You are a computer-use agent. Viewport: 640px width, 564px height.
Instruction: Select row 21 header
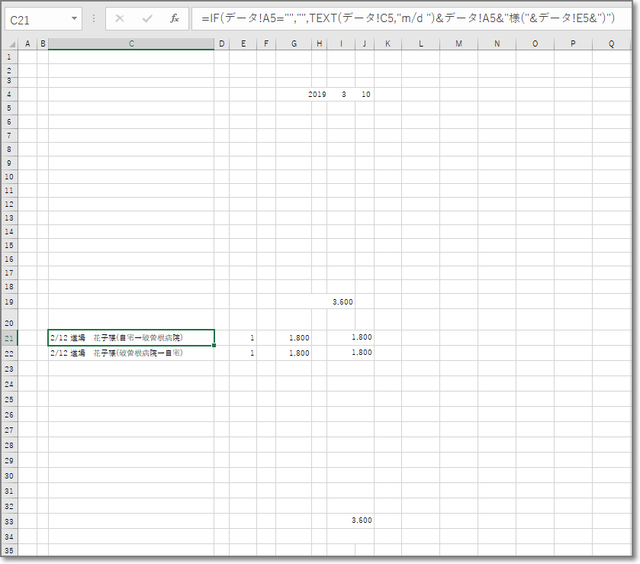(10, 338)
